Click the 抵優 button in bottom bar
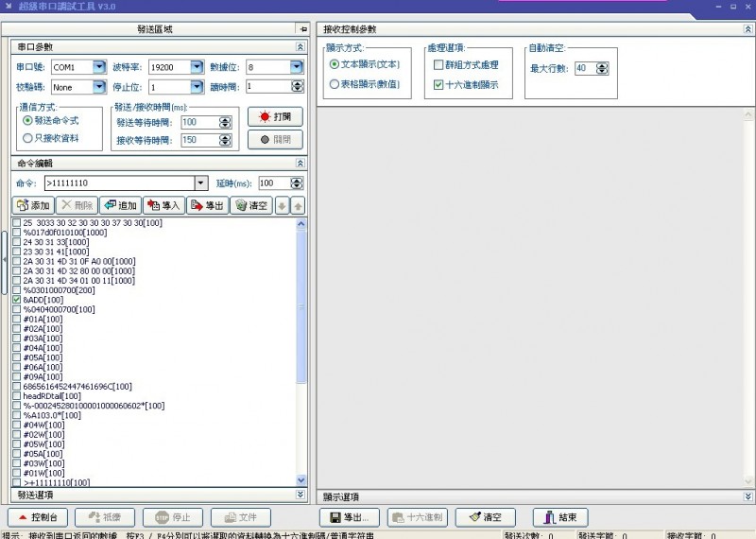Viewport: 756px width, 539px height. (105, 517)
